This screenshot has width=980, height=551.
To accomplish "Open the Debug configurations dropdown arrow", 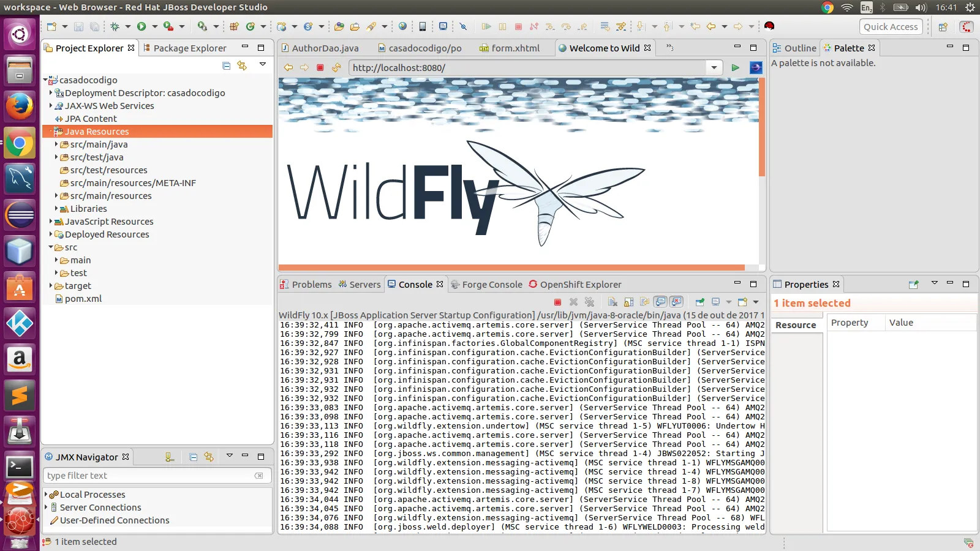I will click(x=127, y=26).
